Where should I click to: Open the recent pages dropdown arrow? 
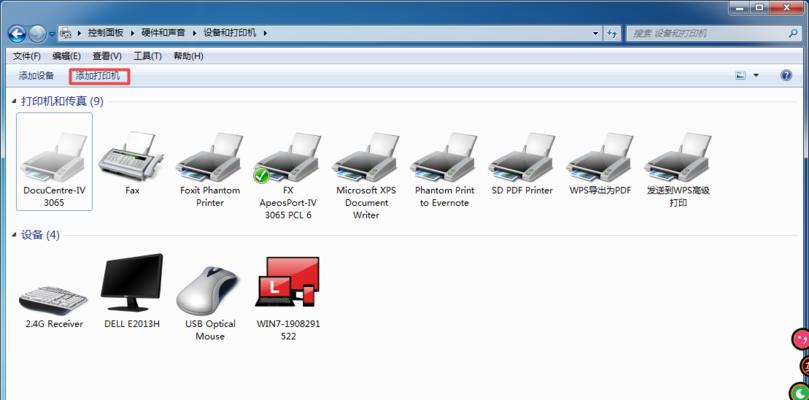point(52,34)
